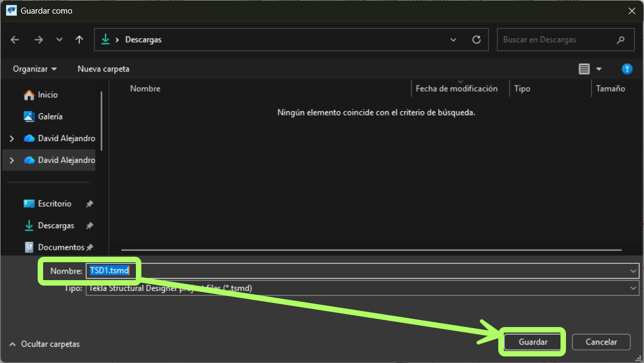Expand the first David Alejandro OneDrive node
Screen dimensions: 644x363
tap(11, 138)
